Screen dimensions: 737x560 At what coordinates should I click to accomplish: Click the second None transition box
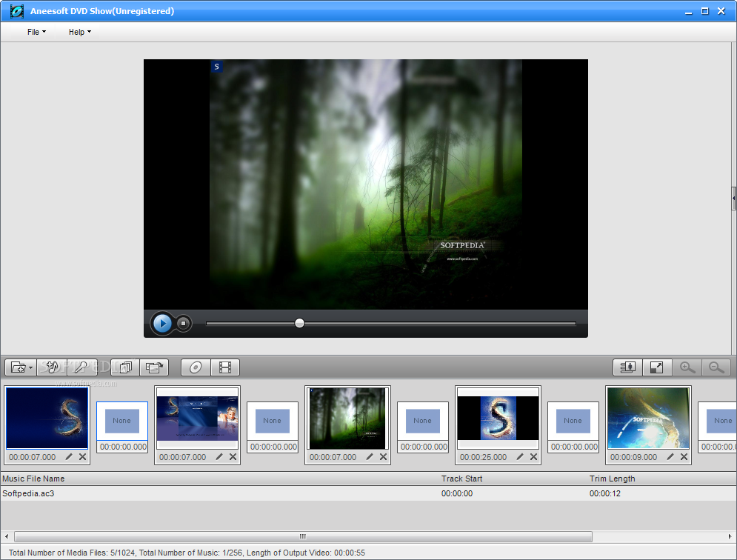pyautogui.click(x=272, y=421)
